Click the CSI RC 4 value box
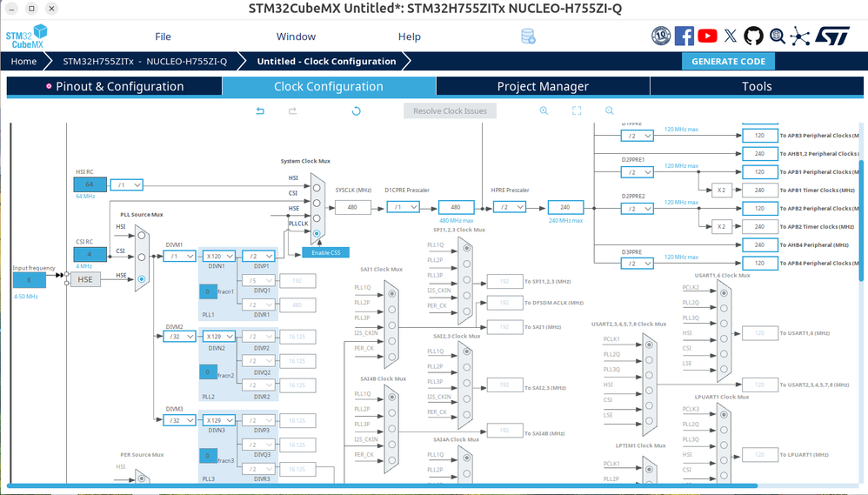This screenshot has height=495, width=868. 90,254
